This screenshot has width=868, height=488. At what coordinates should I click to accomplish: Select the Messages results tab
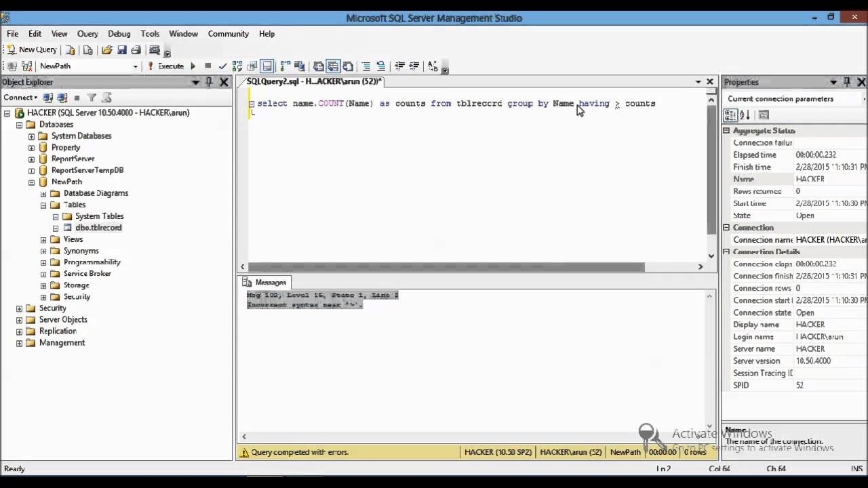click(x=264, y=282)
